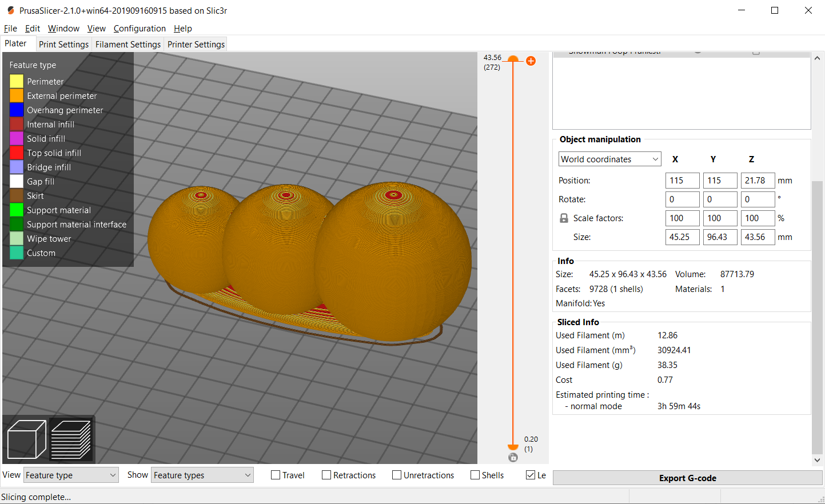825x504 pixels.
Task: Click the Bridge infill color swatch
Action: point(17,167)
